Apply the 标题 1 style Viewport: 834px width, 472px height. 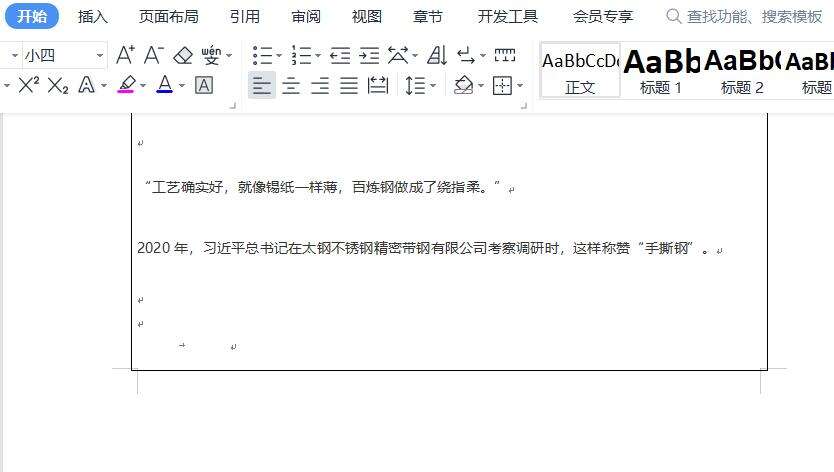[x=661, y=70]
